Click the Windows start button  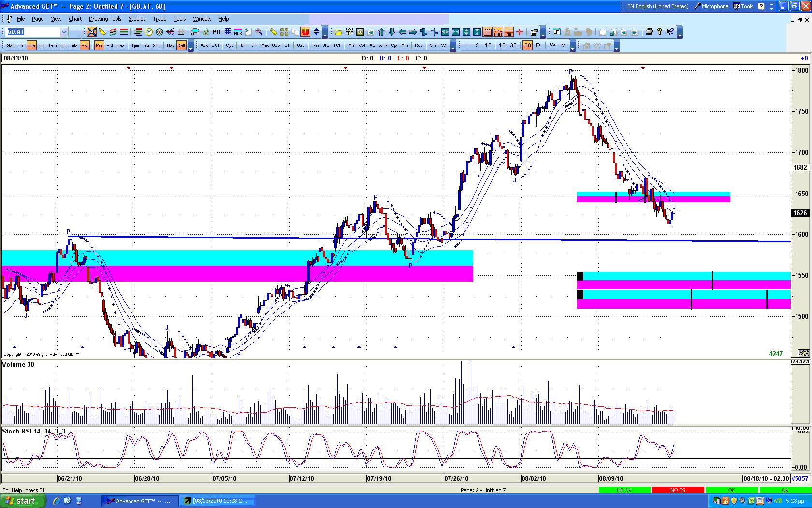click(x=23, y=501)
